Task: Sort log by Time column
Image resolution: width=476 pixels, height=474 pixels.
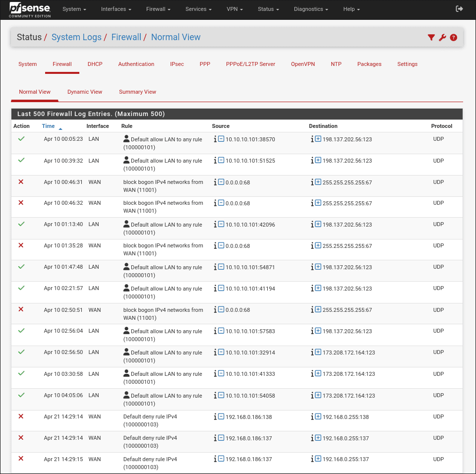Action: [48, 126]
